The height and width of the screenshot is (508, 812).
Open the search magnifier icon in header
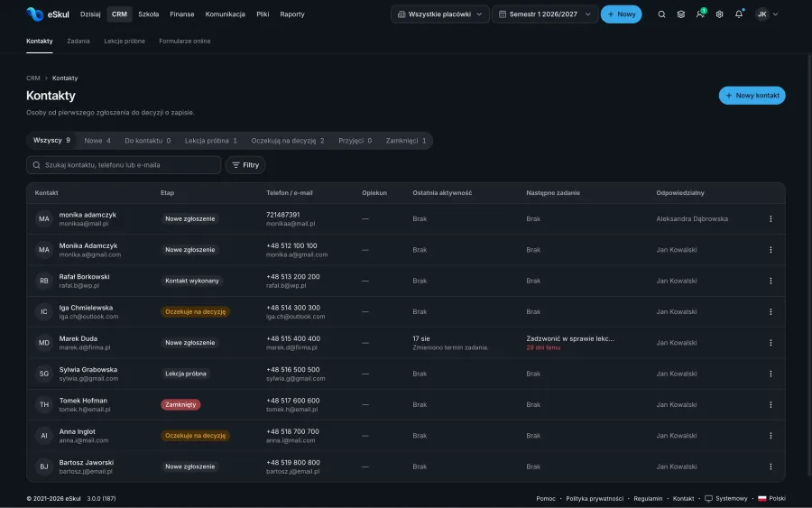click(661, 14)
